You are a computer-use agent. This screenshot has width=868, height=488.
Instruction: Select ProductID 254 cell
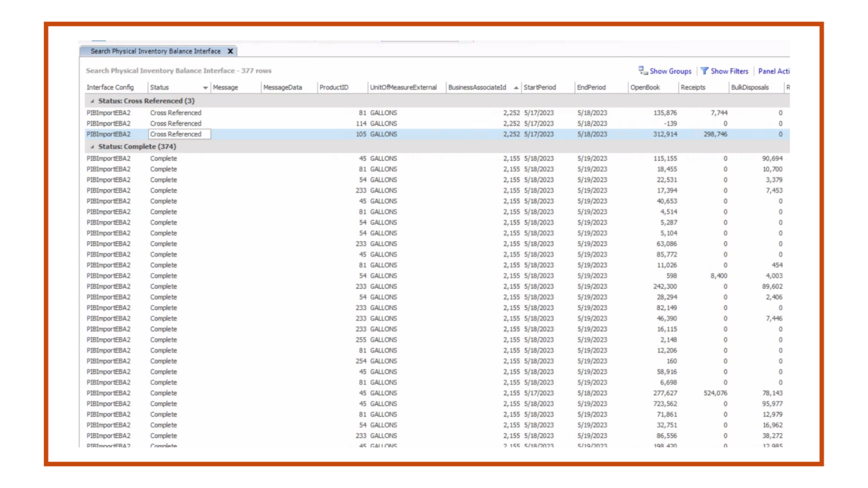[361, 361]
